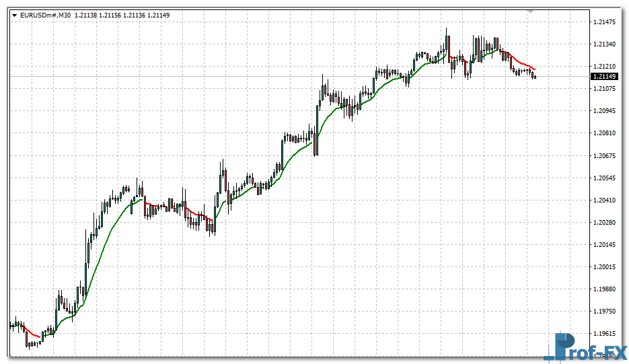Click the 1.20015 price axis label
This screenshot has width=629, height=364.
coord(605,267)
